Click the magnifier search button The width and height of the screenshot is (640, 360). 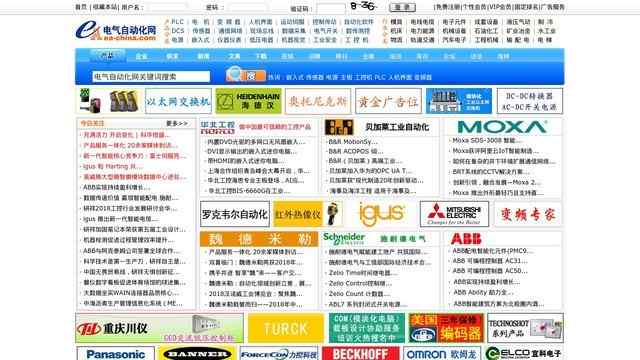[x=245, y=75]
